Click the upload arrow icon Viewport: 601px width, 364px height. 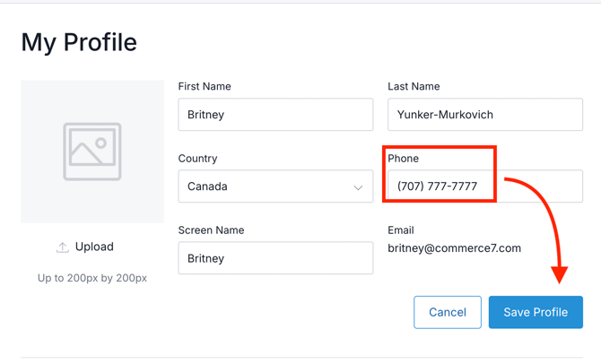pos(63,247)
